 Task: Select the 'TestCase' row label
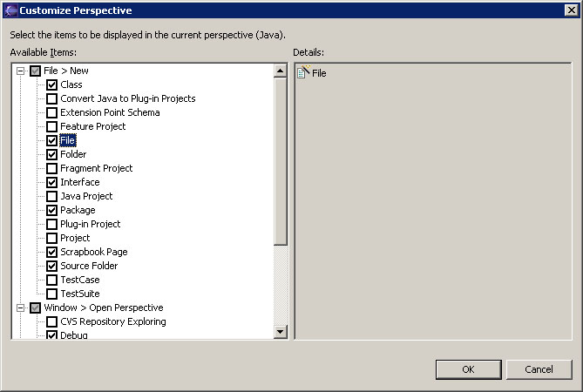click(x=80, y=280)
